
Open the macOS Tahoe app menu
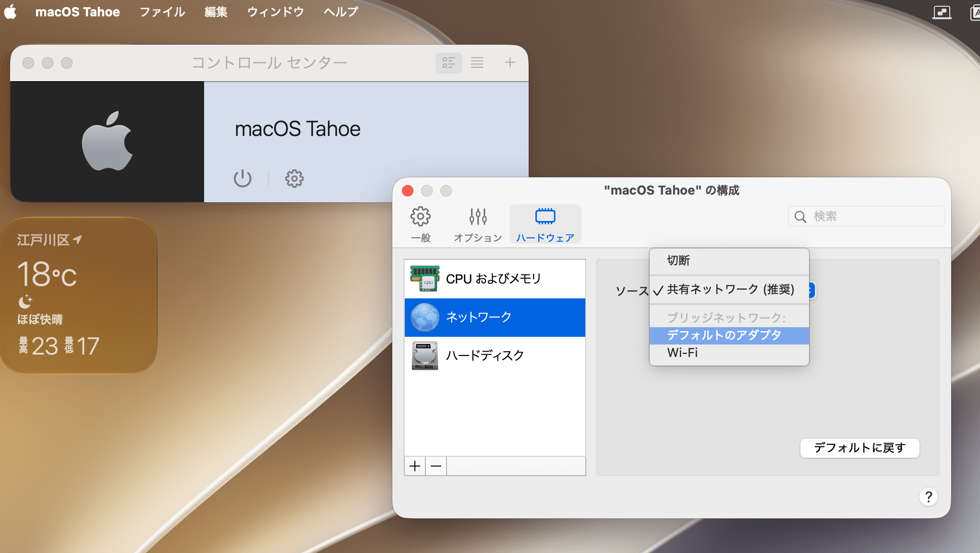coord(77,12)
